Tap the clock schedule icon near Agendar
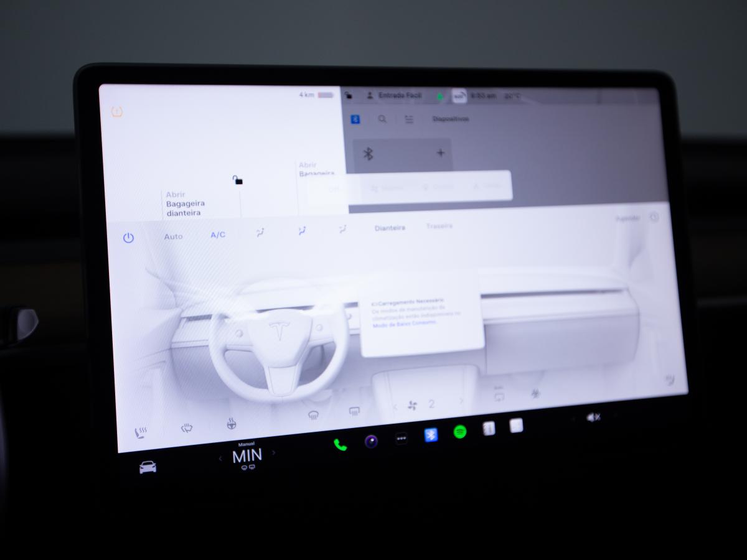The width and height of the screenshot is (747, 560). click(x=654, y=217)
